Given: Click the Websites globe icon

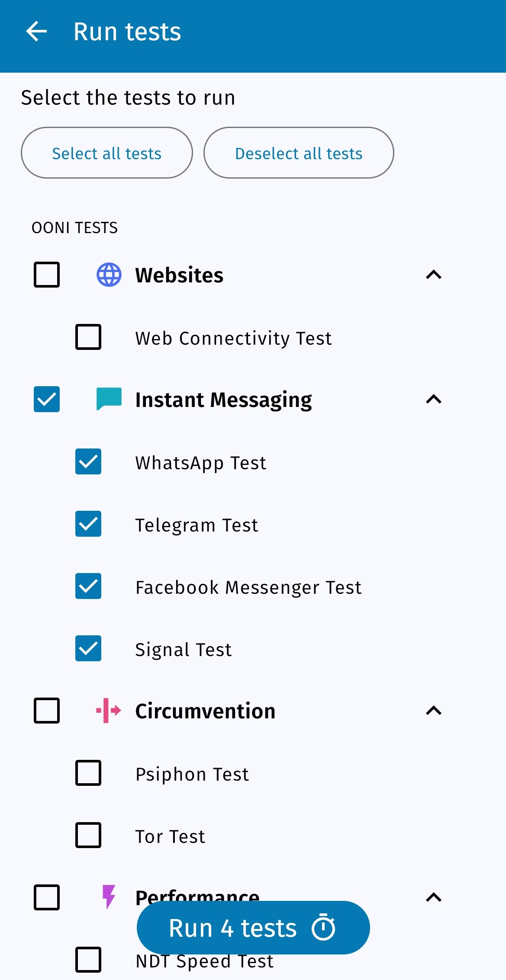Looking at the screenshot, I should (109, 275).
